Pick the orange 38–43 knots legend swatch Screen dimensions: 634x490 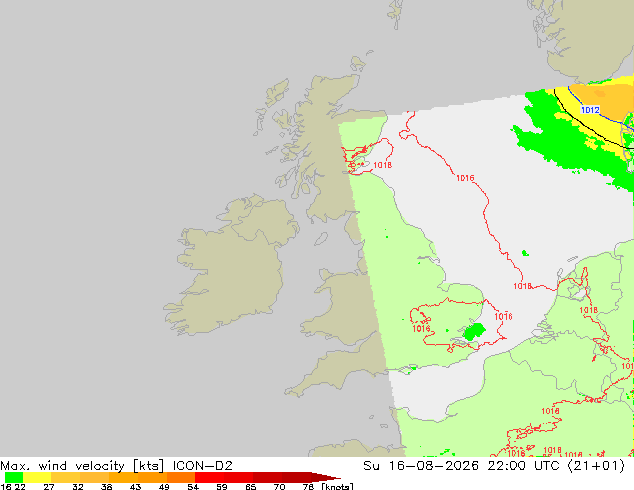[x=123, y=477]
